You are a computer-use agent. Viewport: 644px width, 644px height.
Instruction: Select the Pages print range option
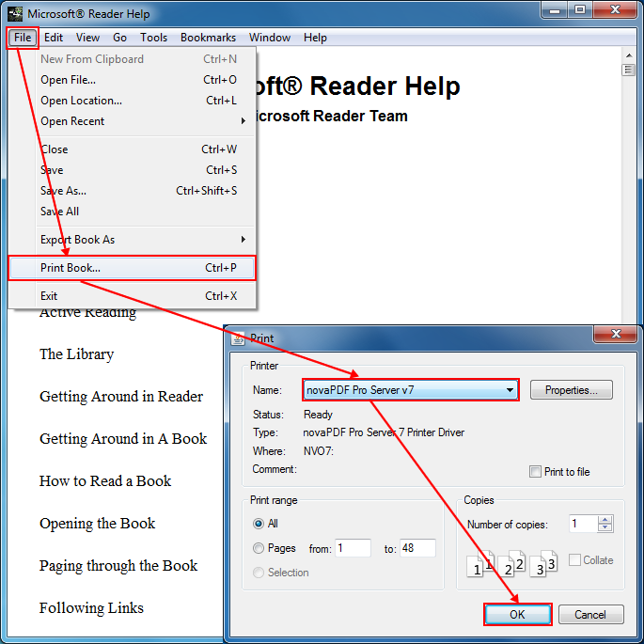(x=259, y=548)
